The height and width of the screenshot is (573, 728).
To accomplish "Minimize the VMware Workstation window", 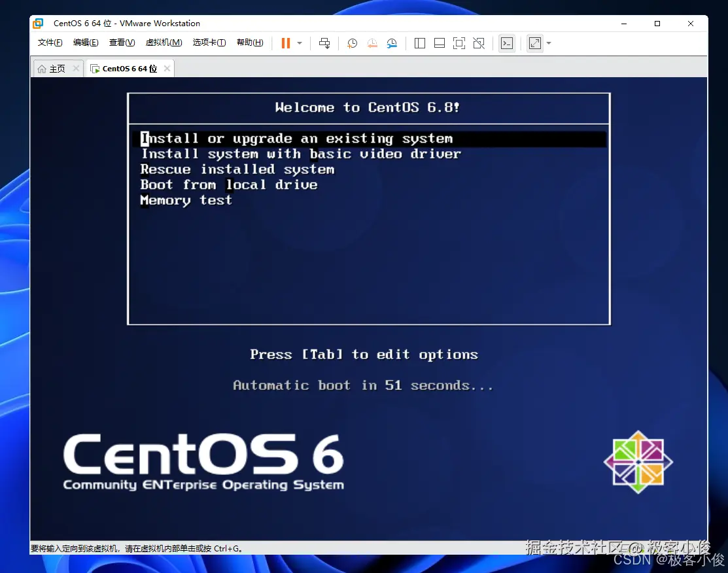I will [624, 23].
